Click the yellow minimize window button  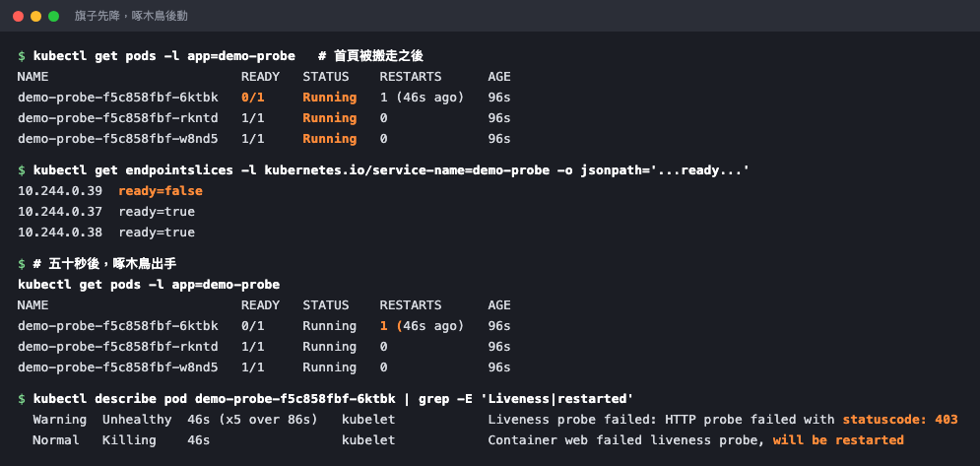pos(35,17)
